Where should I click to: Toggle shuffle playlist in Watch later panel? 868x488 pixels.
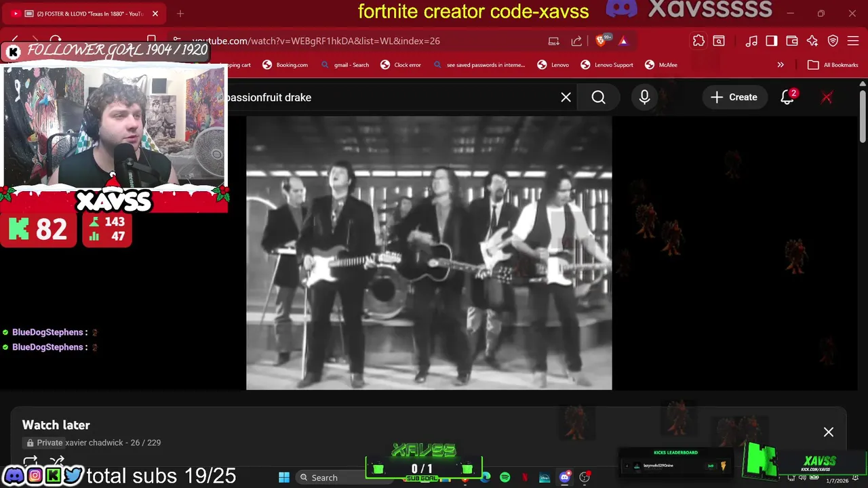point(56,462)
